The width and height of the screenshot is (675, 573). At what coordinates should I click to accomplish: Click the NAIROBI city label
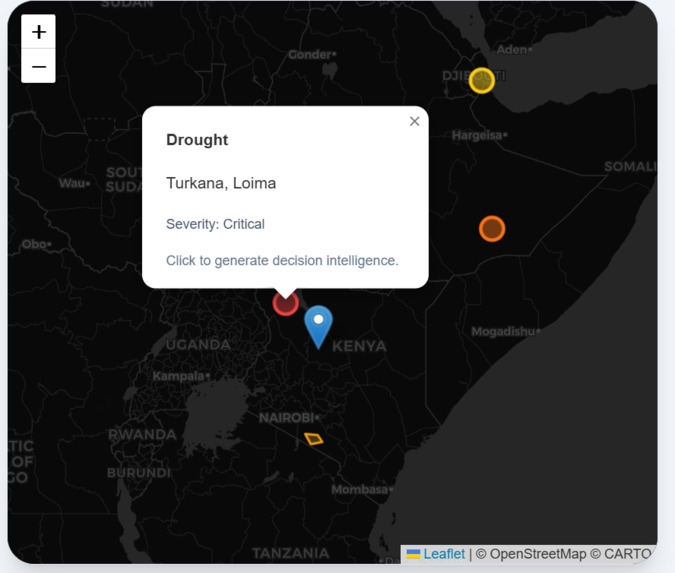point(287,418)
